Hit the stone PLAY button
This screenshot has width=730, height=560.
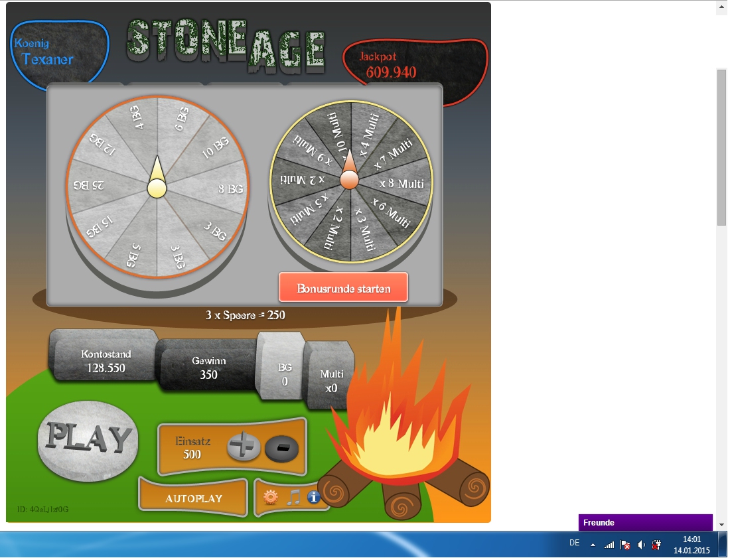88,441
